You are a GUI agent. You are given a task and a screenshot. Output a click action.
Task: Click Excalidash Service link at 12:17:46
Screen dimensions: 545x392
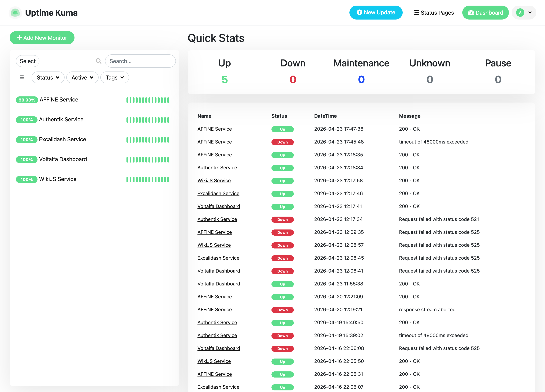218,194
